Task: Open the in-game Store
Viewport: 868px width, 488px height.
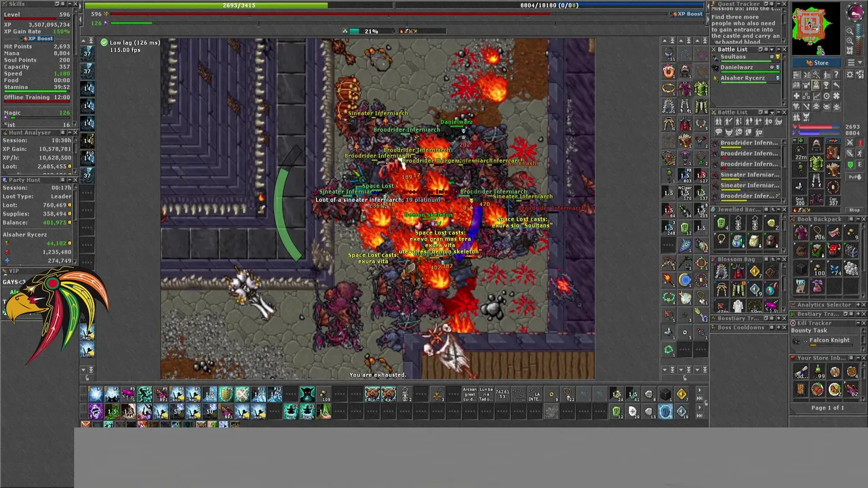Action: (816, 62)
